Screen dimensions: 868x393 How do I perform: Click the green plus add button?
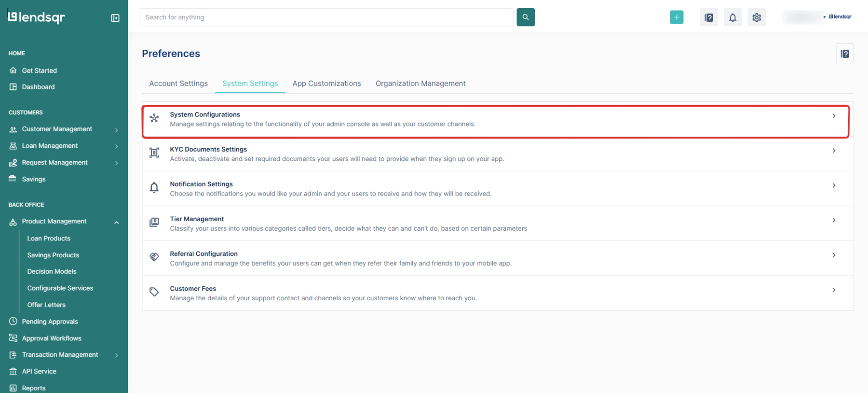tap(676, 17)
